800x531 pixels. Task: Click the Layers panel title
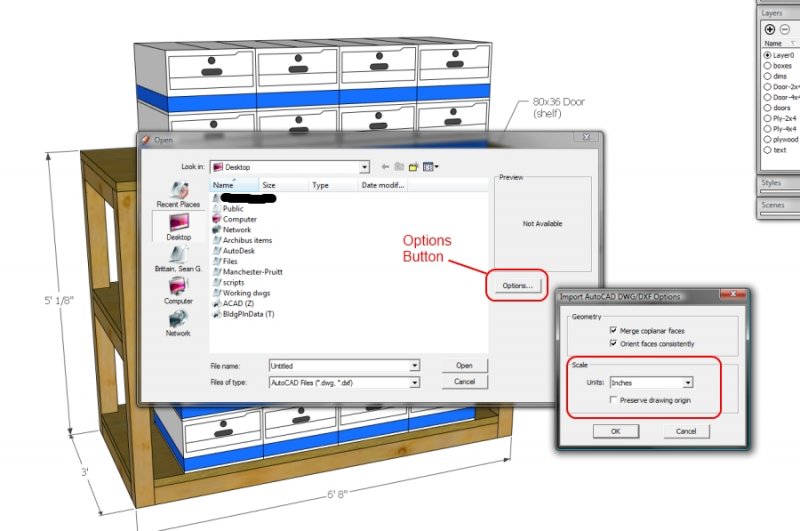tap(771, 13)
